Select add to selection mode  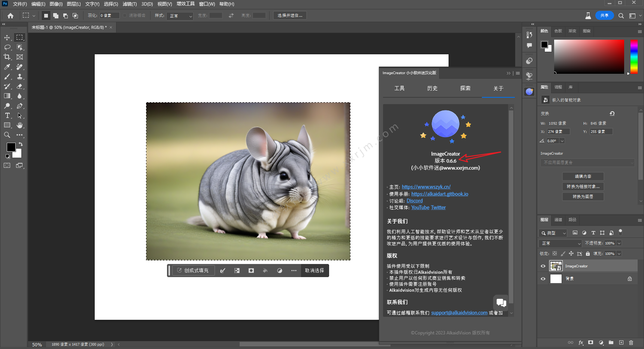(x=56, y=16)
